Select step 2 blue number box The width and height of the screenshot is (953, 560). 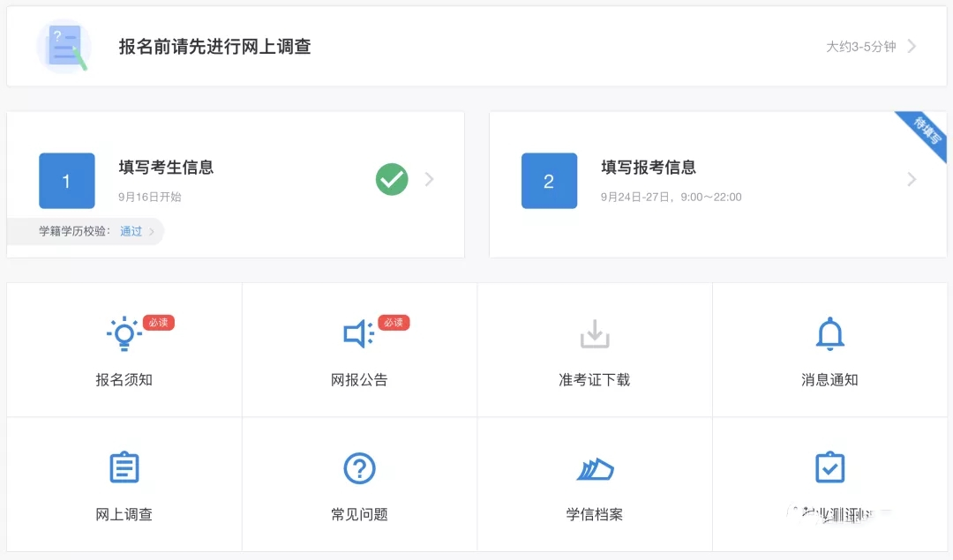pos(549,181)
